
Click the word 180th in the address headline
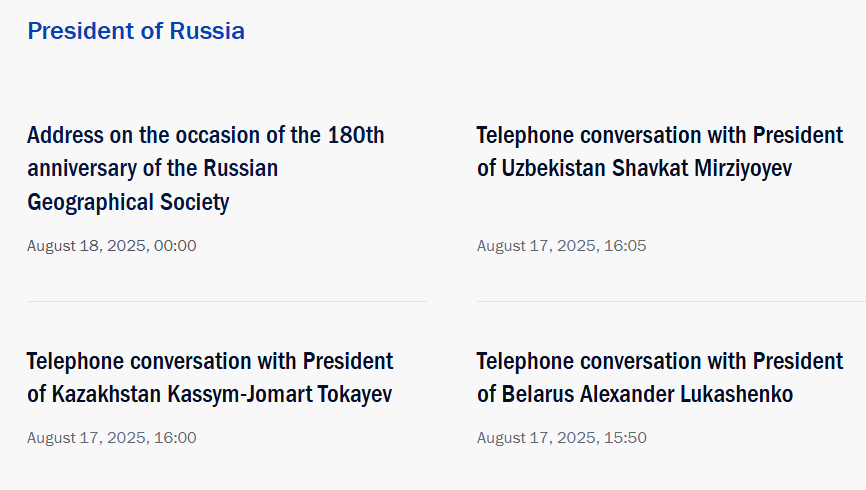point(355,135)
